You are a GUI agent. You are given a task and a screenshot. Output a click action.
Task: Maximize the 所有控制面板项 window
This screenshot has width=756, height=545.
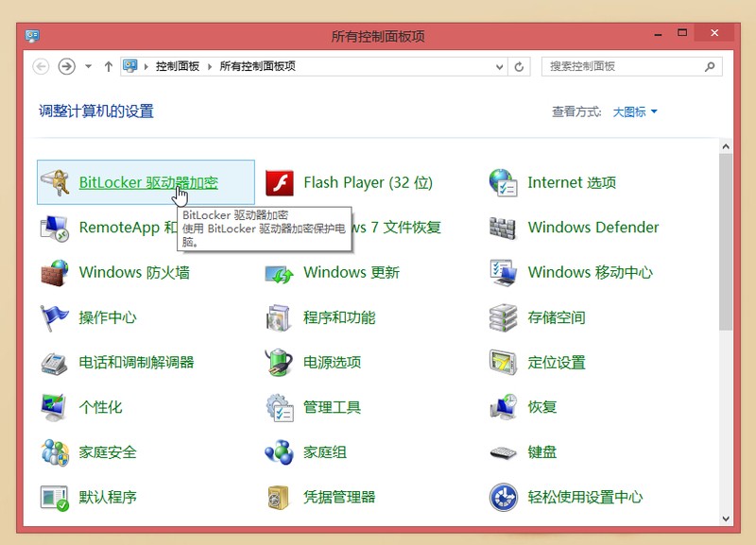point(682,33)
